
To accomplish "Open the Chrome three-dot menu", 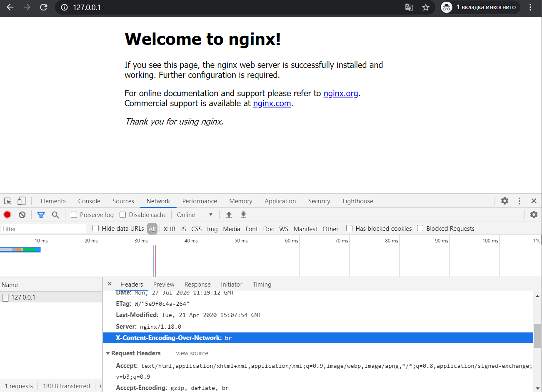I will click(x=530, y=7).
